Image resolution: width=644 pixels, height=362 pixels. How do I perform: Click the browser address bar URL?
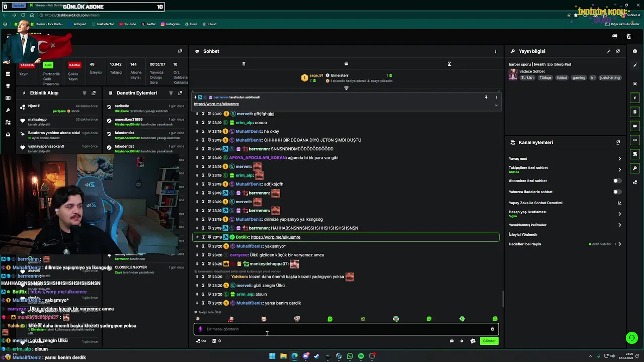pos(72,15)
